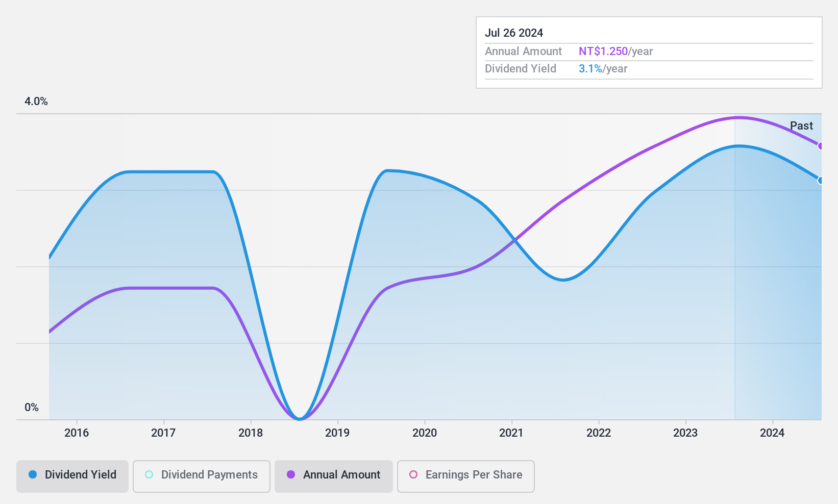Click the 2021 x-axis label
838x504 pixels.
[x=511, y=433]
